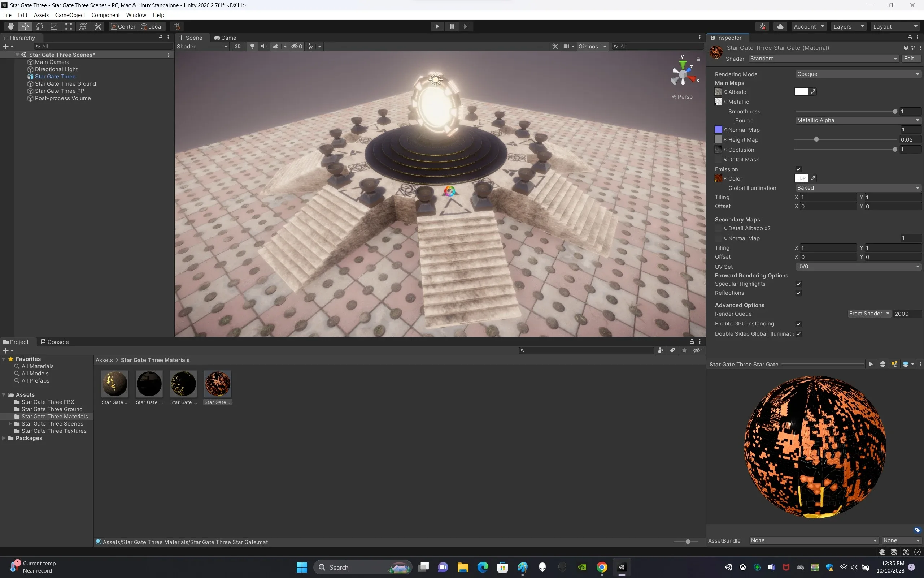Select the Move tool
This screenshot has width=924, height=578.
[25, 26]
